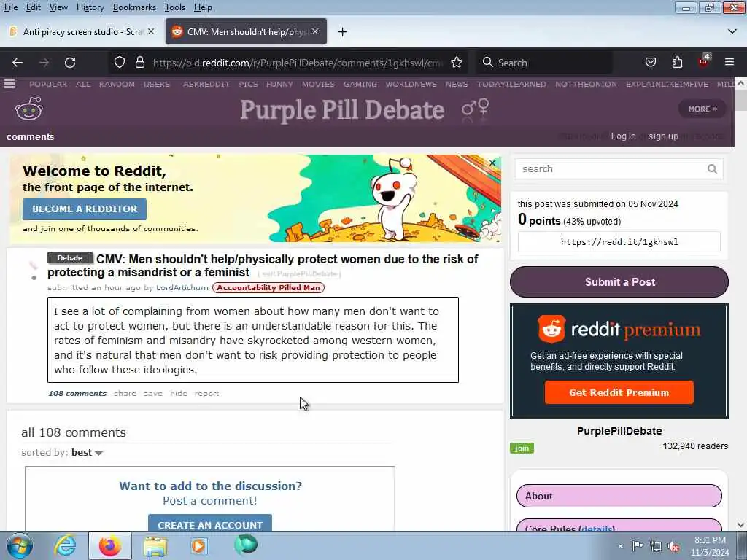Click the uBlock extension icon with badge

[x=704, y=61]
